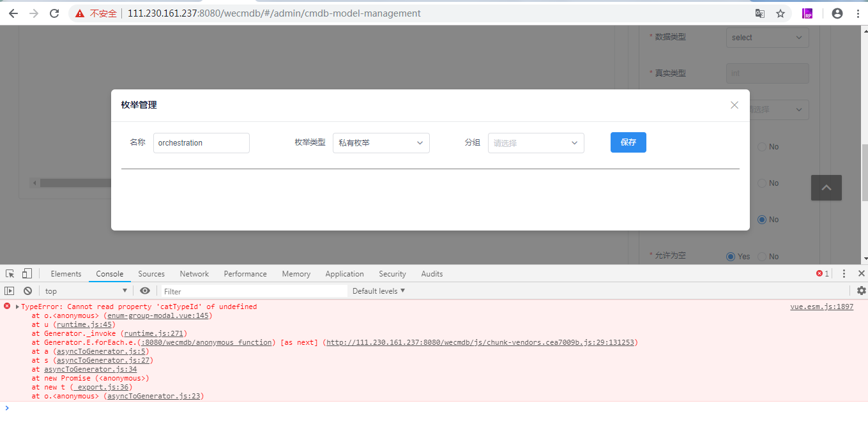
Task: Open the translate icon in the address bar
Action: (x=759, y=13)
